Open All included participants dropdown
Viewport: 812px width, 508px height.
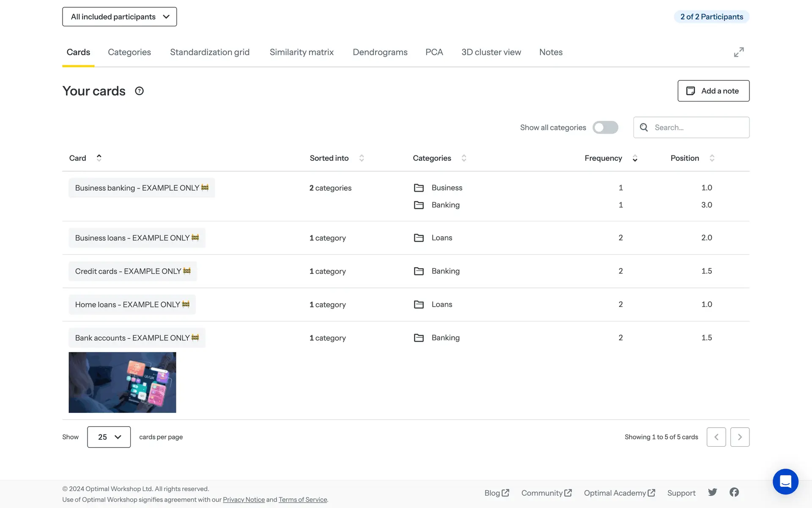coord(120,17)
